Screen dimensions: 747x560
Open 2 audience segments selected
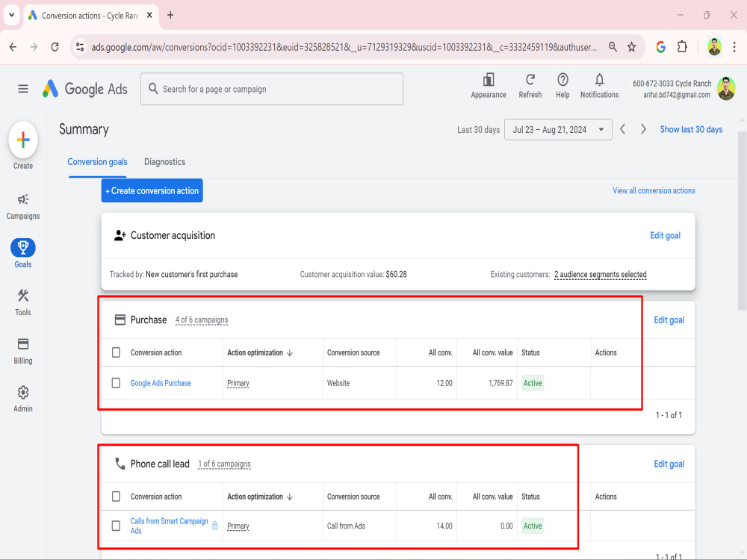coord(601,274)
